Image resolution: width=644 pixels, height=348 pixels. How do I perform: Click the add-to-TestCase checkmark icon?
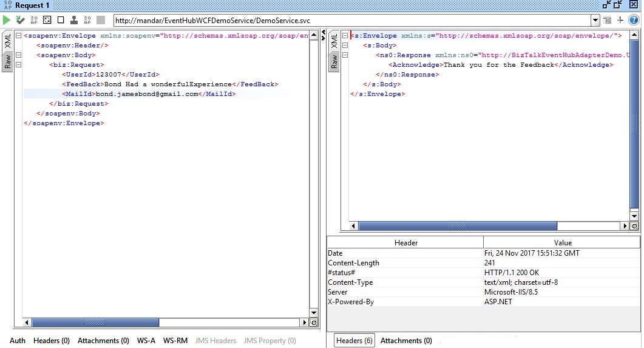pos(20,19)
